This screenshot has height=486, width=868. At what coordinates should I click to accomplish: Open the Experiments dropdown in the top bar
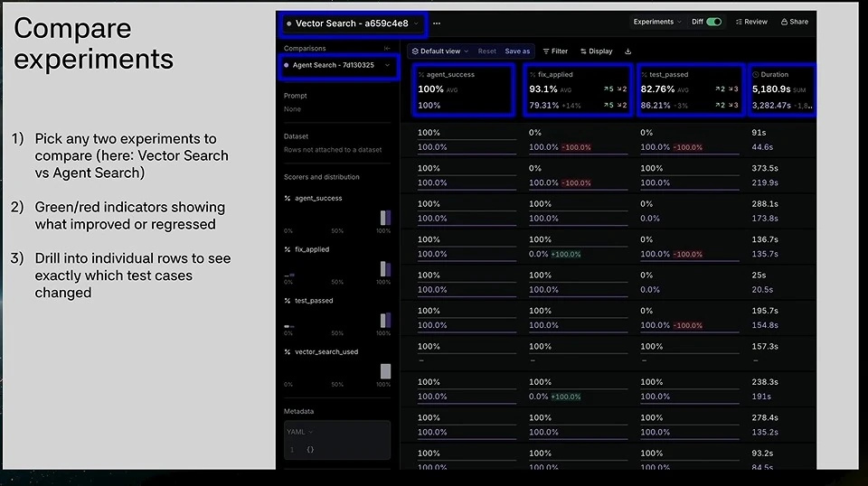[x=657, y=22]
